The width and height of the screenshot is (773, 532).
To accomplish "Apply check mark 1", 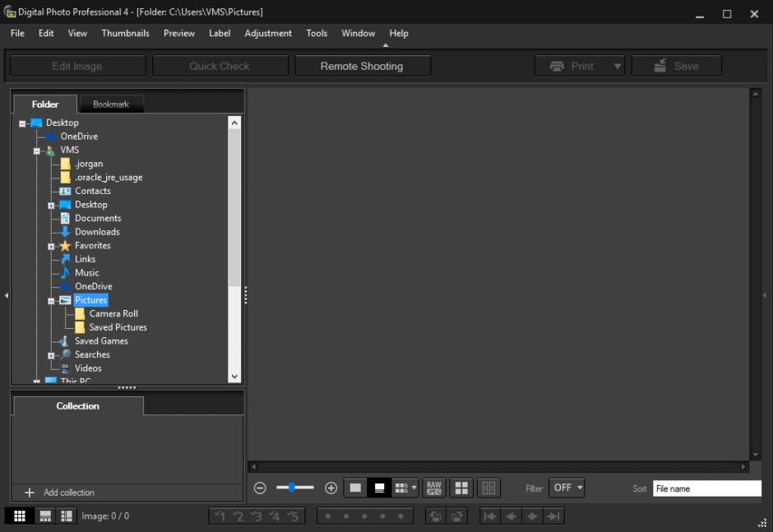I will [x=220, y=516].
